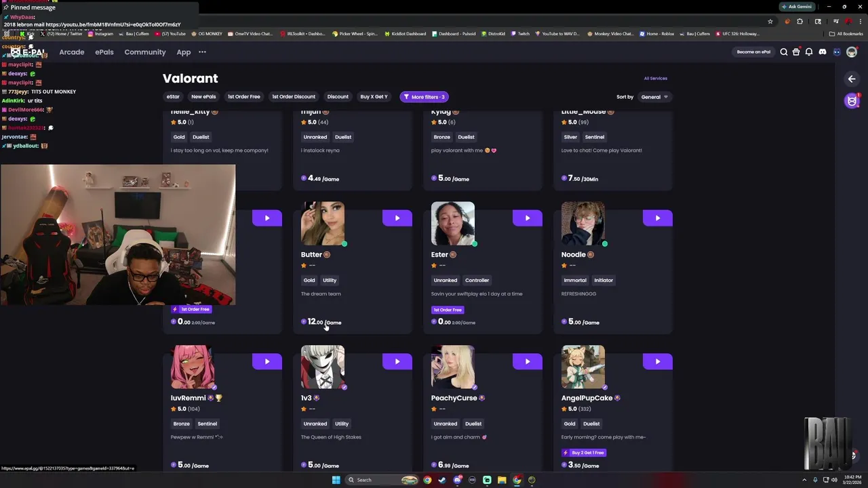Click the back arrow button on the right sidebar
This screenshot has width=868, height=488.
tap(852, 79)
